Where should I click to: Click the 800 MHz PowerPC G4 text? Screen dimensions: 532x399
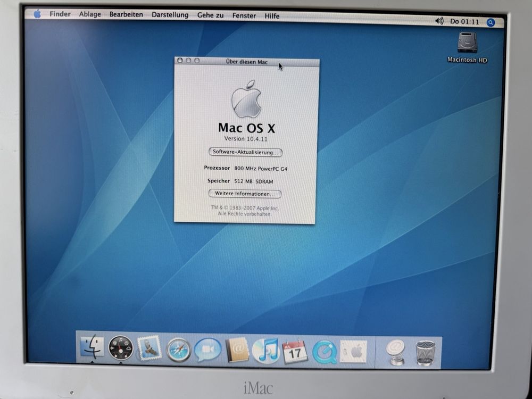(261, 169)
